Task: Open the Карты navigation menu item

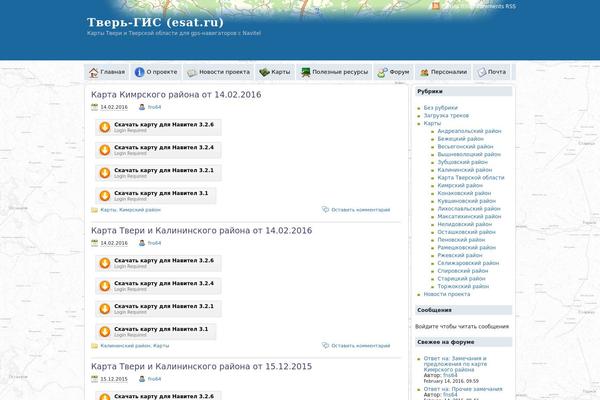Action: tap(275, 72)
